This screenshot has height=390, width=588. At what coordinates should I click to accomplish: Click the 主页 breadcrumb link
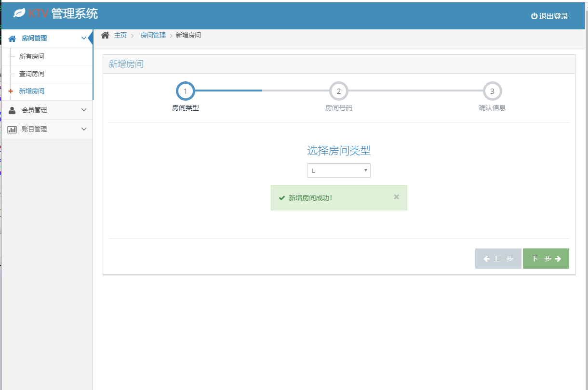120,35
